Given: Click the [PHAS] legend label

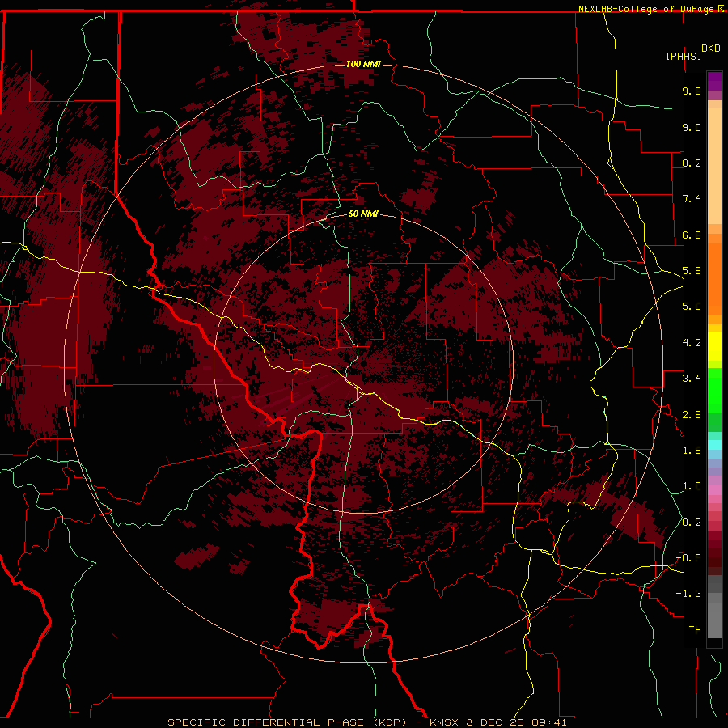Looking at the screenshot, I should [684, 56].
